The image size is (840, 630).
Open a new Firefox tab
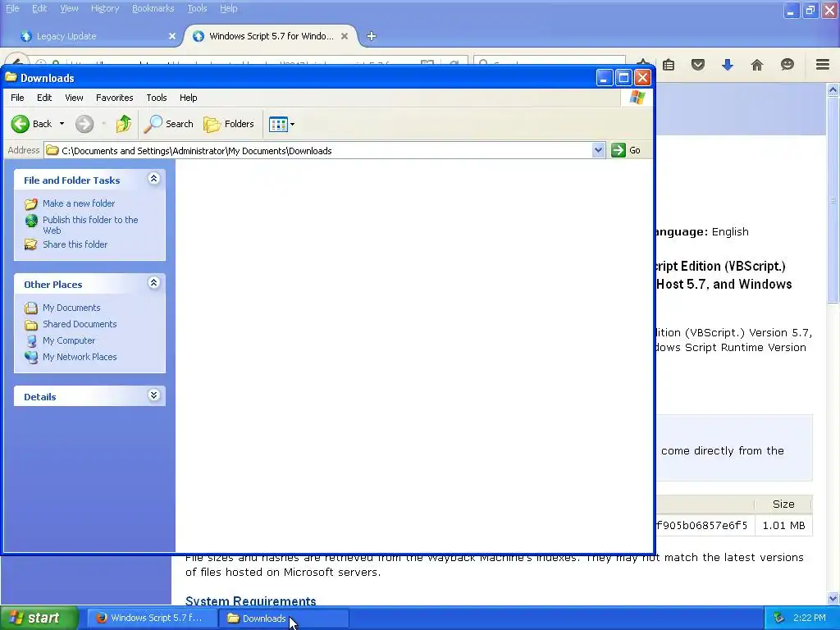click(x=372, y=36)
